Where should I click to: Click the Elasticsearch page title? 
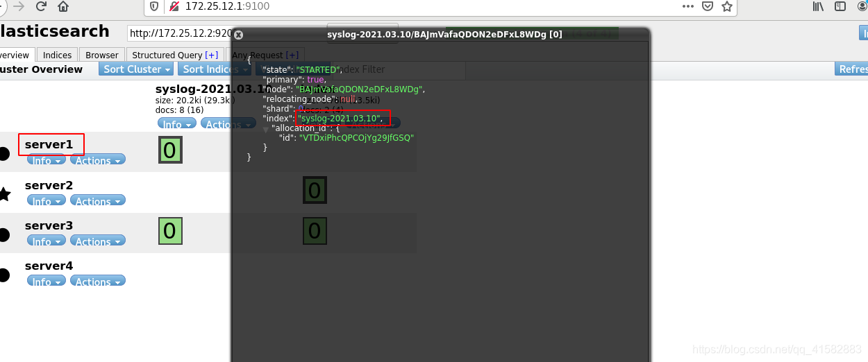[x=55, y=31]
